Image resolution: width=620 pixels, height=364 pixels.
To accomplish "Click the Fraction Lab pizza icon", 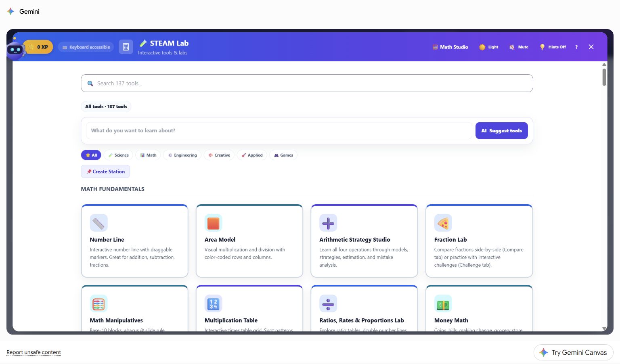I will (443, 223).
